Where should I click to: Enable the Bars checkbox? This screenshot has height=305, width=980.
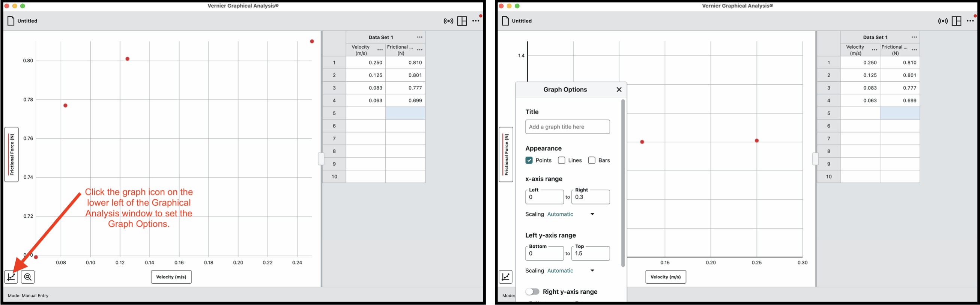(x=592, y=160)
